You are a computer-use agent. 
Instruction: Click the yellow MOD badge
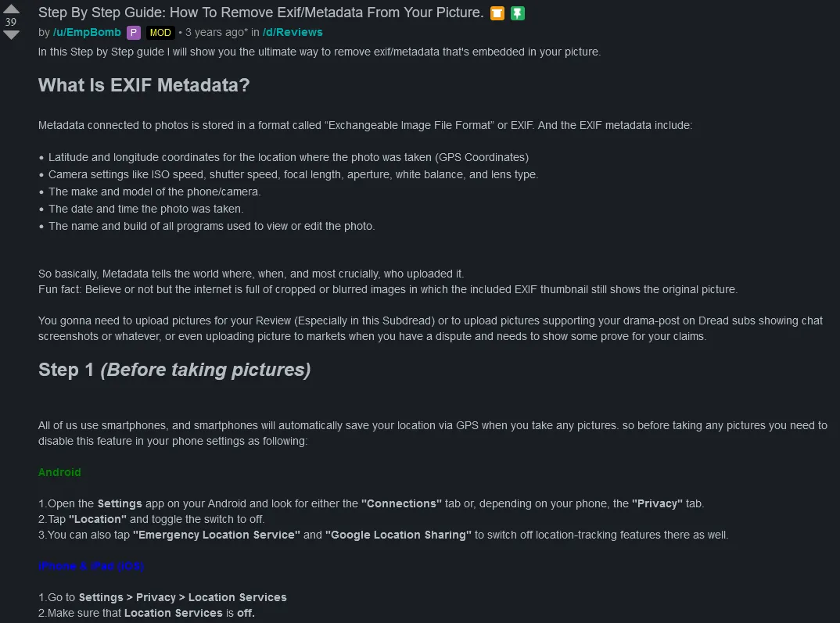click(x=160, y=33)
